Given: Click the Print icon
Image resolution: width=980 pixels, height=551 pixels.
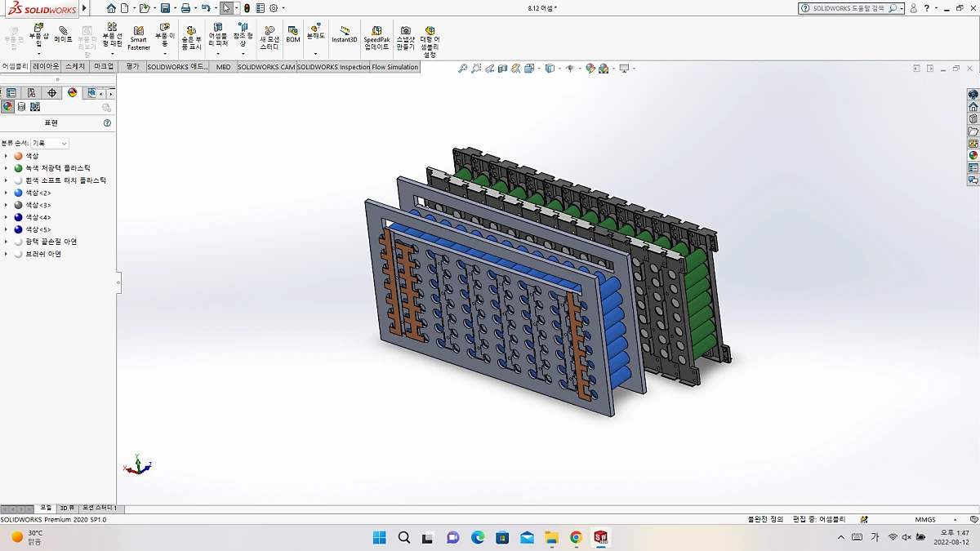Looking at the screenshot, I should 185,8.
